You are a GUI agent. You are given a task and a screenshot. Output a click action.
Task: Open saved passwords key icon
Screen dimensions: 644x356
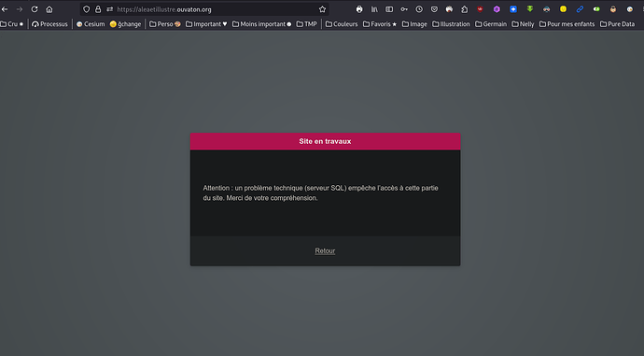point(404,9)
